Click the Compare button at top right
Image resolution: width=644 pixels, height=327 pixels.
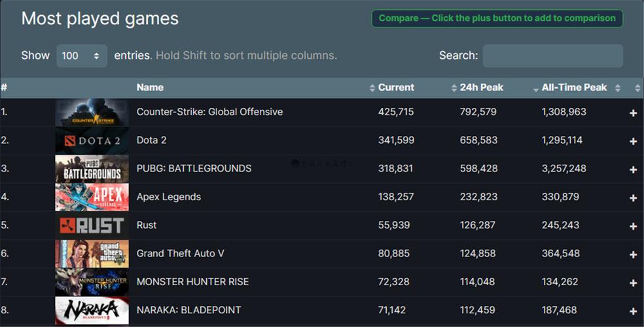click(497, 18)
